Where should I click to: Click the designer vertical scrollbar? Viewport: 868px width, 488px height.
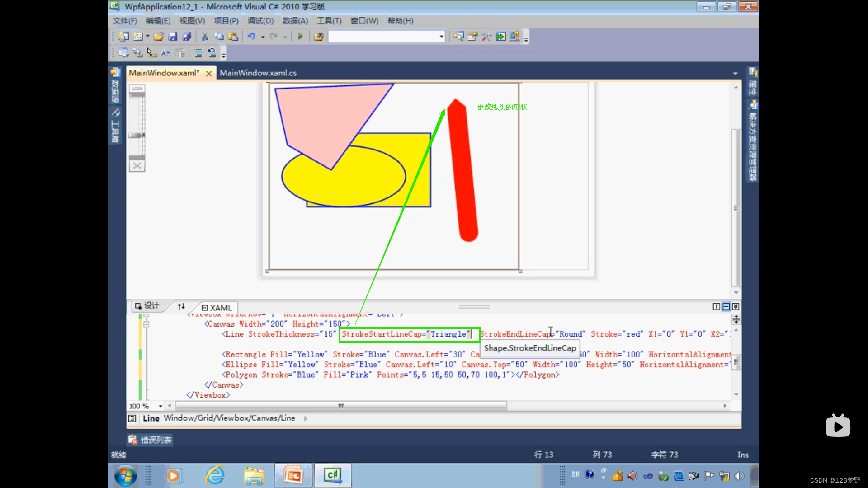pos(736,208)
